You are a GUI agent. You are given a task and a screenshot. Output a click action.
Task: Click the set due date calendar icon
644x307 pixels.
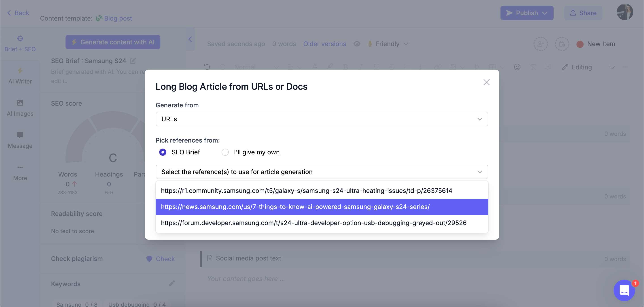[x=562, y=44]
